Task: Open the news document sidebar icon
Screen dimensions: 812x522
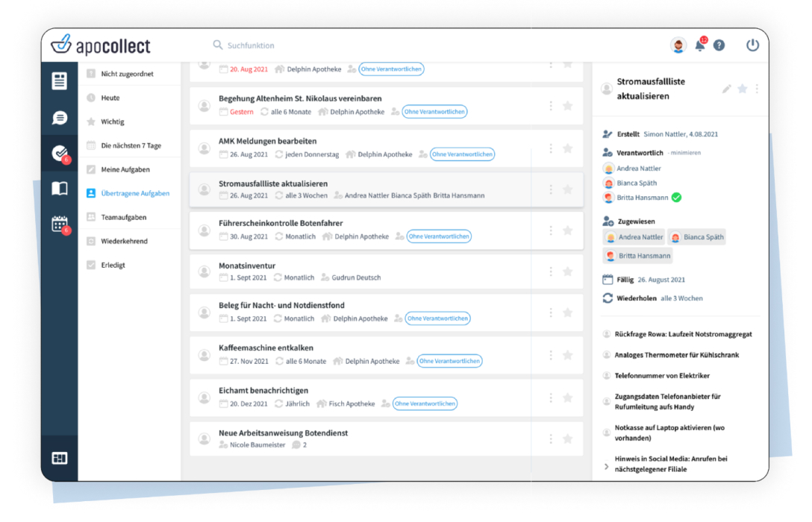Action: (59, 81)
